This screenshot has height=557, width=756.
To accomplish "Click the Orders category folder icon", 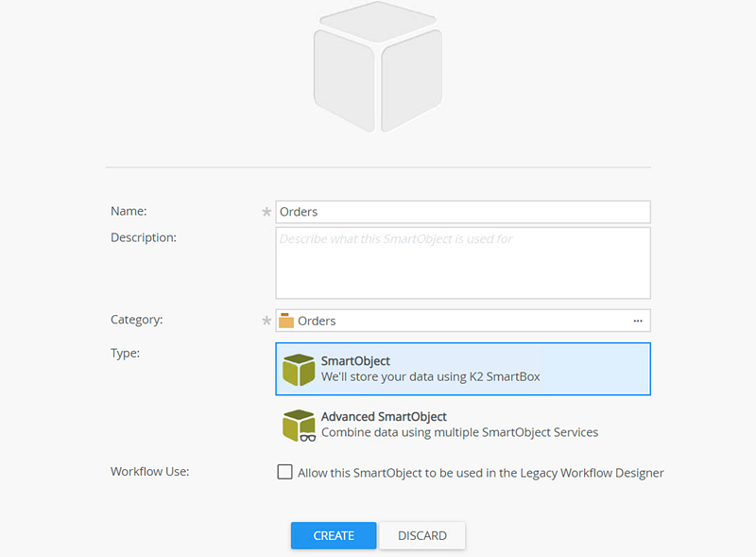I will 286,321.
